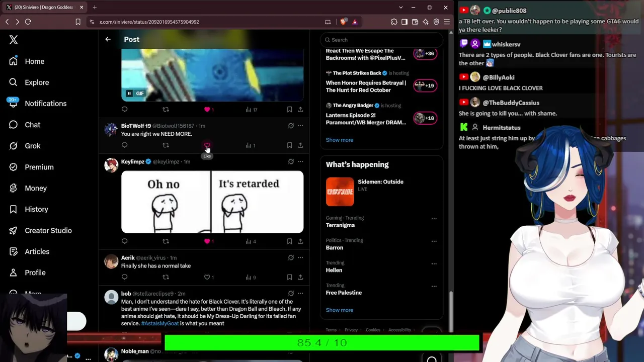Go back using the Post back arrow
Screen dimensions: 644x362
click(x=108, y=39)
